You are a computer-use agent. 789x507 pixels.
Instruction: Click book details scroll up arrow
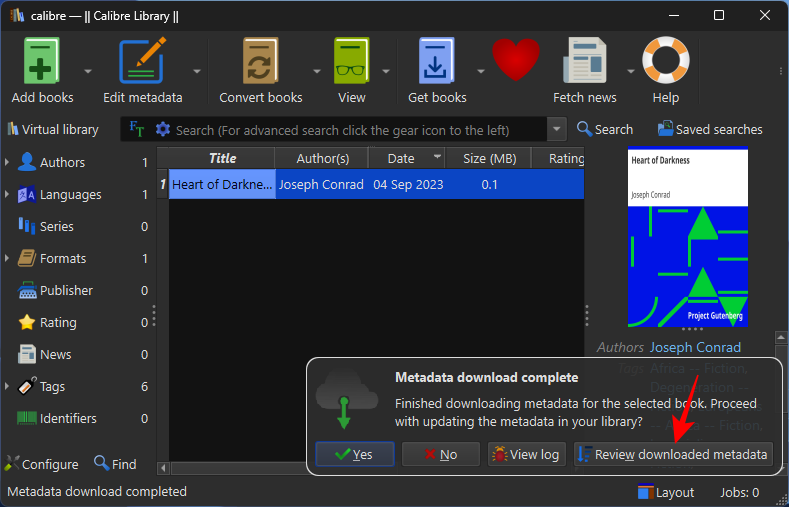pyautogui.click(x=781, y=337)
